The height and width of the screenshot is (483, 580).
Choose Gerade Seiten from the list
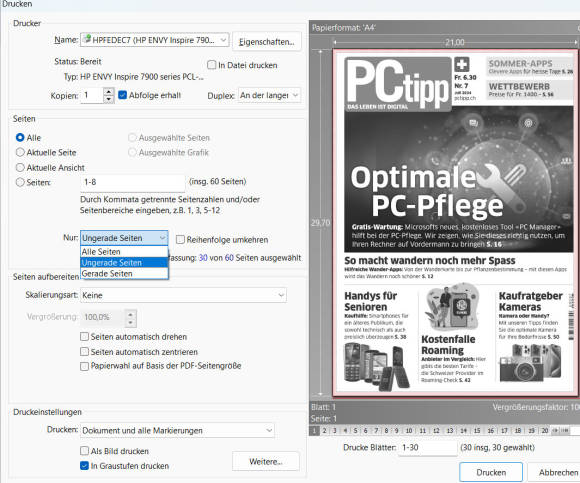(x=124, y=274)
